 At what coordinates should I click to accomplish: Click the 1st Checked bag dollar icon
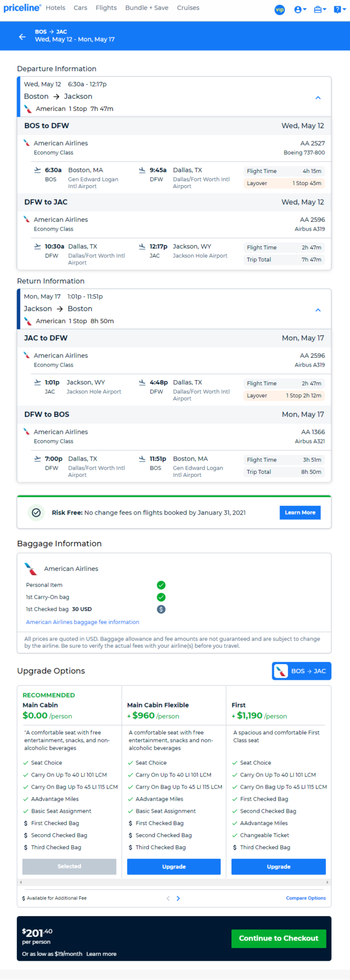161,609
